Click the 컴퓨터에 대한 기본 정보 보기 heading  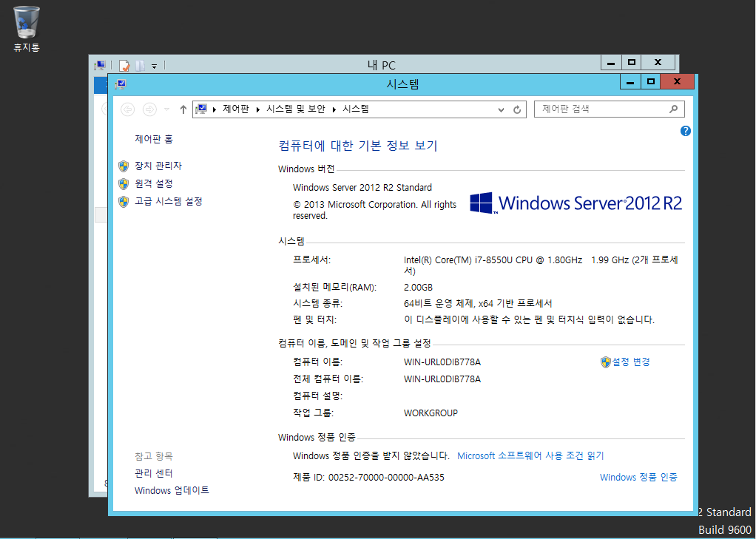coord(358,146)
